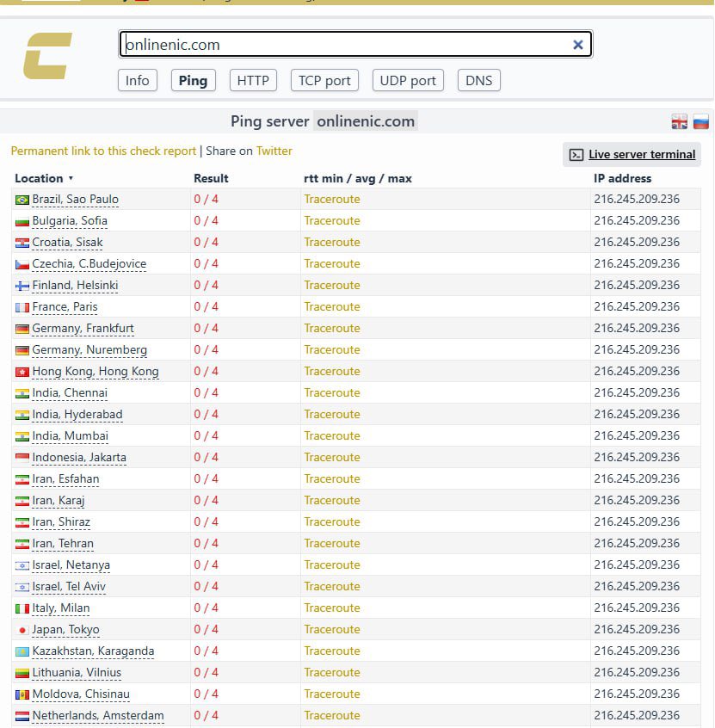Click the Japan flag icon

22,630
